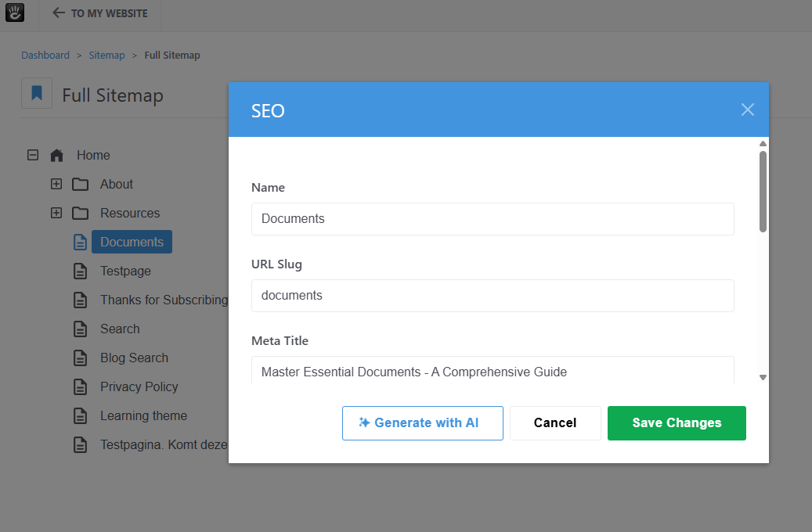
Task: Close the SEO dialog with X
Action: pyautogui.click(x=747, y=110)
